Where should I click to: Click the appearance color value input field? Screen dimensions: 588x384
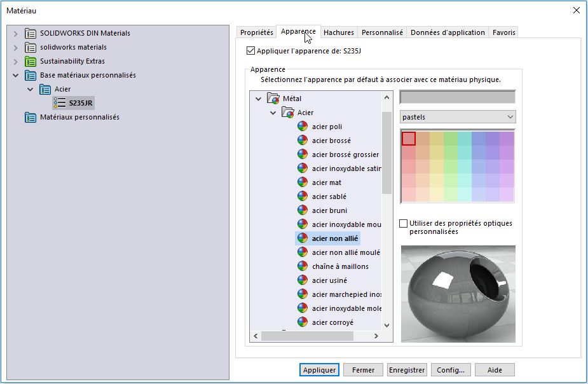458,97
